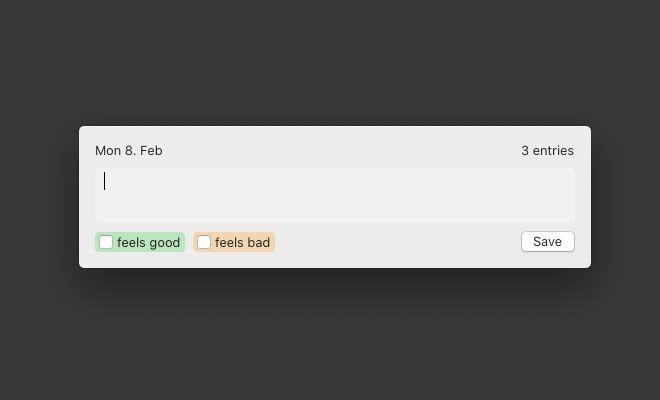Click the dark background above the window

tap(330, 63)
